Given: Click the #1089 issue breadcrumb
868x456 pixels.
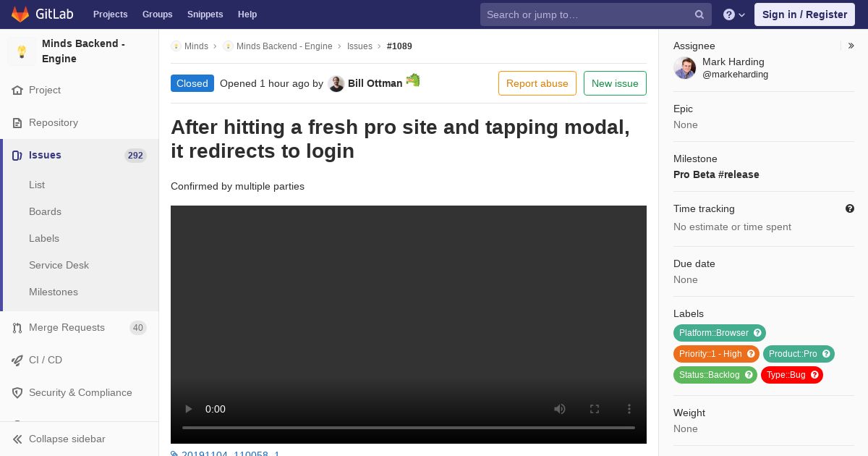Looking at the screenshot, I should click(x=399, y=46).
